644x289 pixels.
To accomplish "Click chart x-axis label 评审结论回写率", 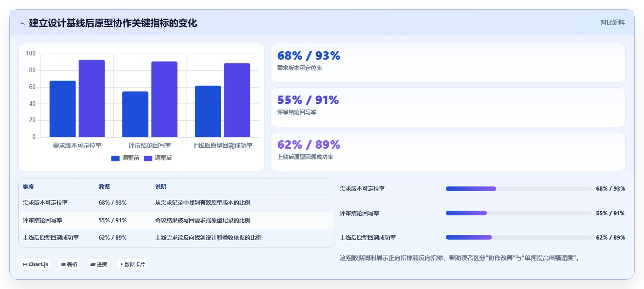I will coord(150,146).
